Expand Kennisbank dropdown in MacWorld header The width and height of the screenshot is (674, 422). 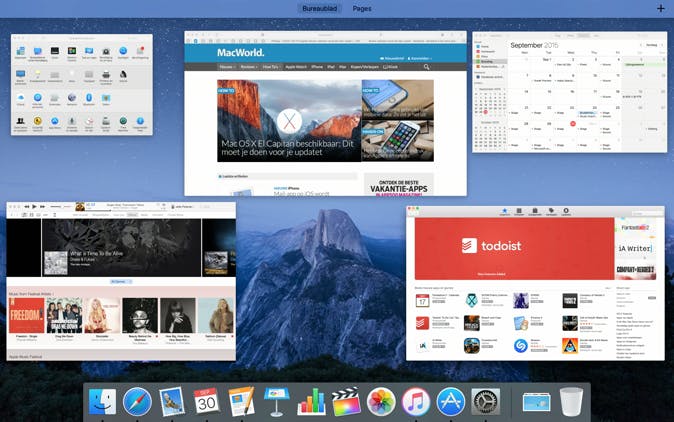tap(420, 58)
